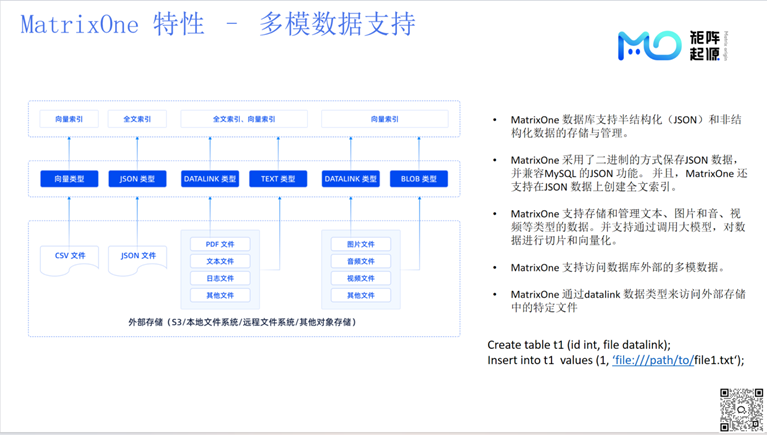
Task: Click the 矩阵起源 brand text
Action: 705,46
